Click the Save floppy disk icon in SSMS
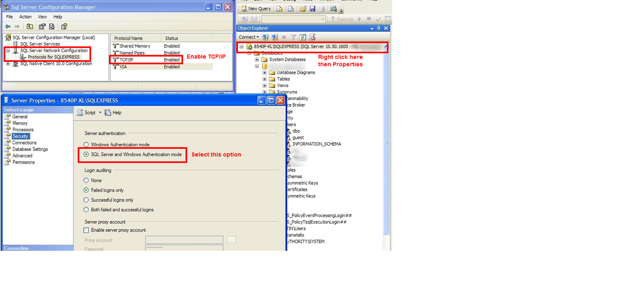644x300 pixels. click(312, 9)
